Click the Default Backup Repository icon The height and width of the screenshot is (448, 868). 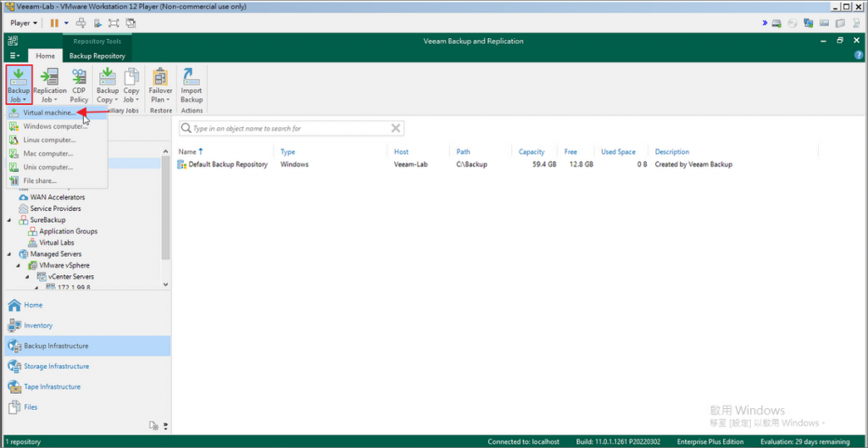coord(181,164)
